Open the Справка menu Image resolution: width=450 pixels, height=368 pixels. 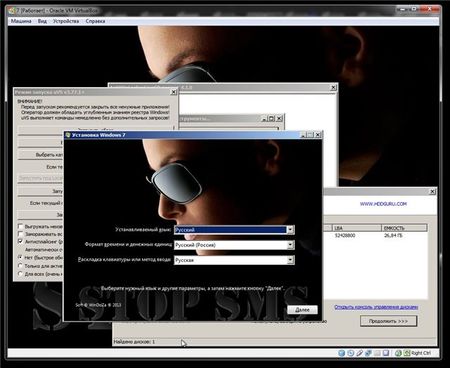click(x=95, y=21)
